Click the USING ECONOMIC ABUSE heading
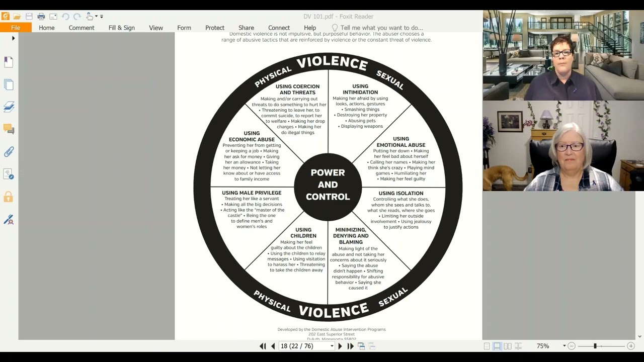The width and height of the screenshot is (644, 362). [x=252, y=136]
